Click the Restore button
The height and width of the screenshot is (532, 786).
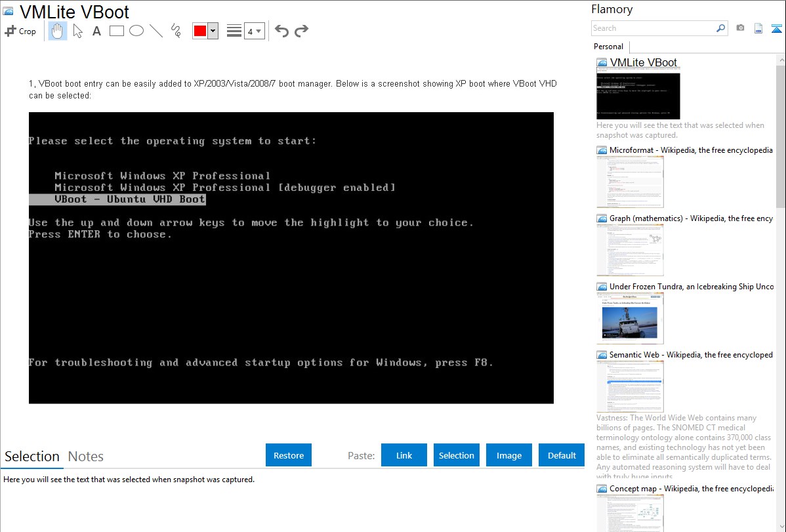coord(289,455)
